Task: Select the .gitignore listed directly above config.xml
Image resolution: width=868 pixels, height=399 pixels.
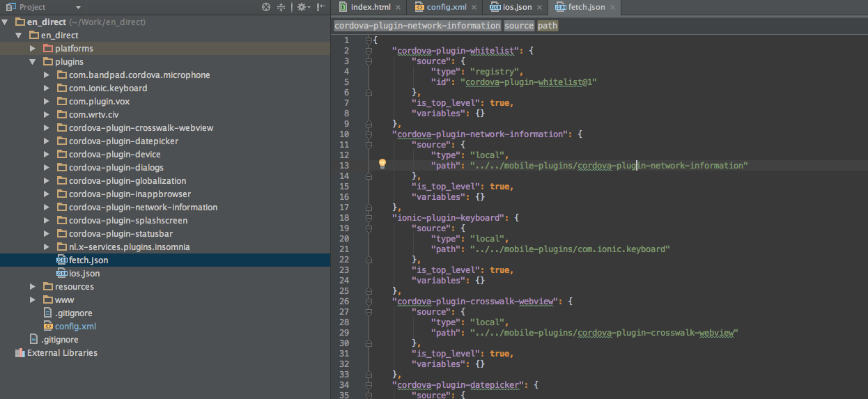Action: click(73, 313)
